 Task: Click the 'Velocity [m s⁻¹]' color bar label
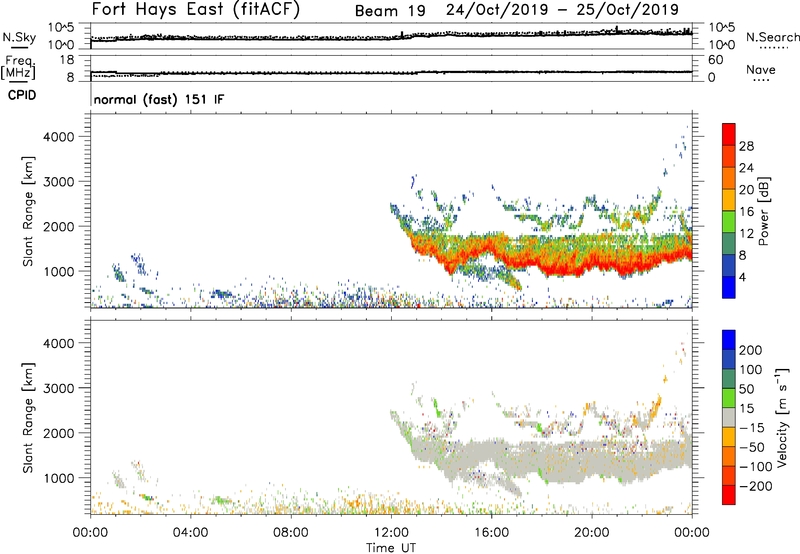pos(782,417)
